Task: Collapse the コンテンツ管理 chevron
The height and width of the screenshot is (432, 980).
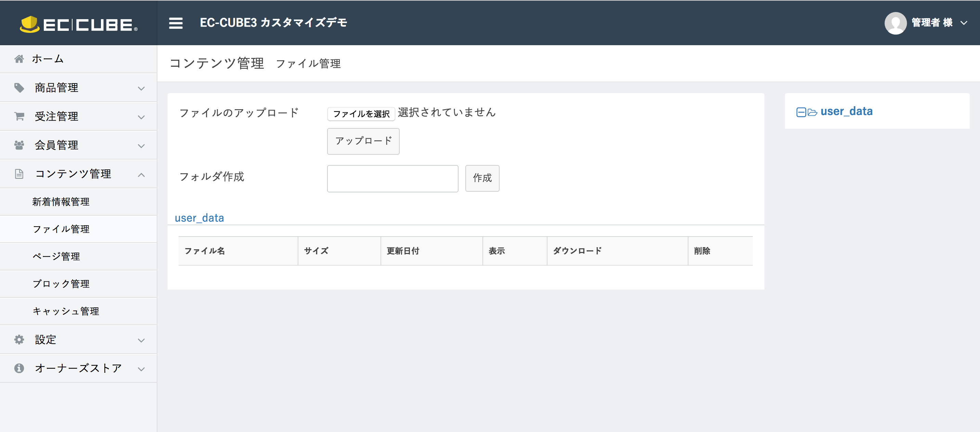Action: click(141, 175)
